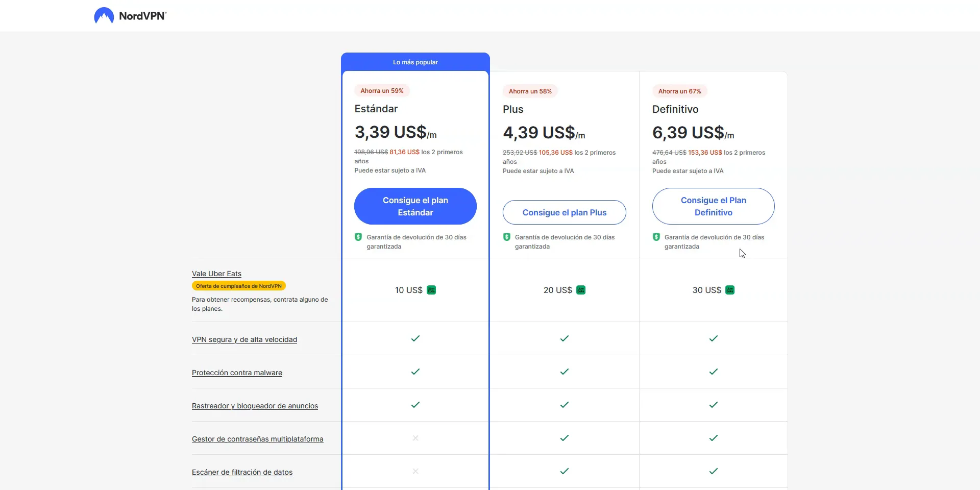Click Plus checkmark for VPN segura row
This screenshot has height=490, width=980.
coord(565,338)
